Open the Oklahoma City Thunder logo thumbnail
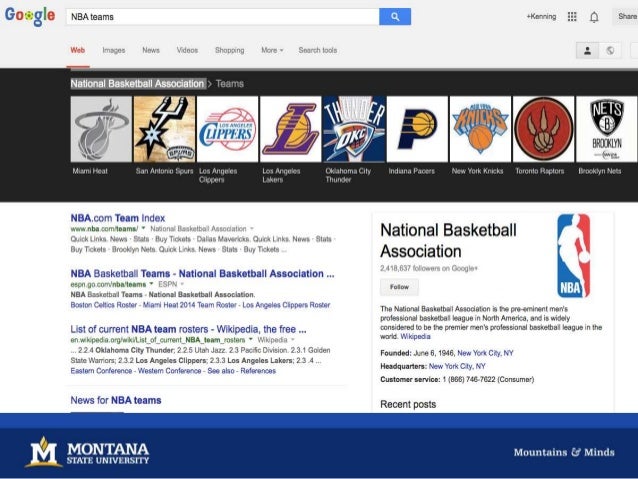The width and height of the screenshot is (638, 479). (354, 129)
